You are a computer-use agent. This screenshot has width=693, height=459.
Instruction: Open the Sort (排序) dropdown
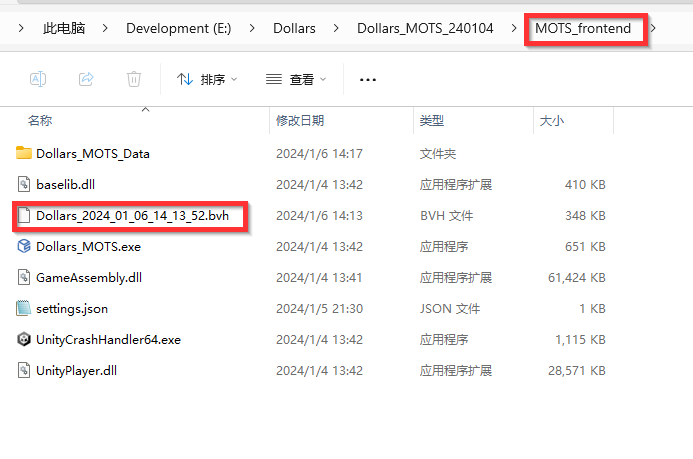tap(207, 79)
